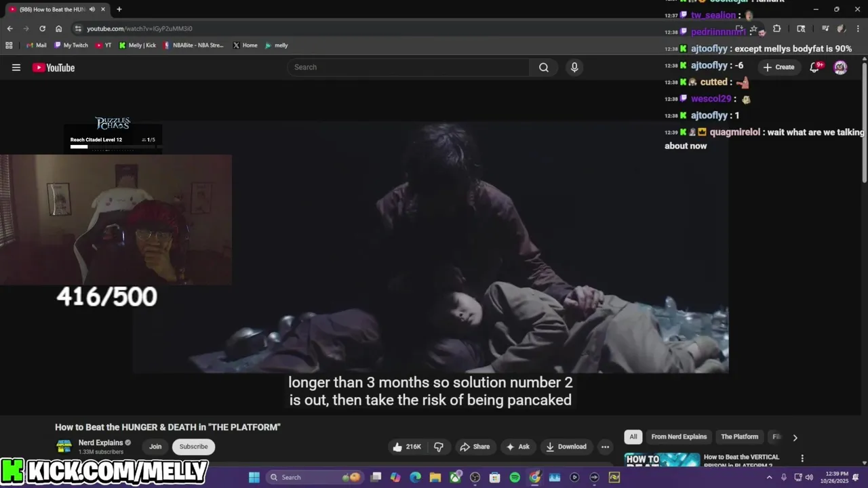The width and height of the screenshot is (868, 488).
Task: Open Microsoft Edge from the taskbar
Action: pos(415,477)
